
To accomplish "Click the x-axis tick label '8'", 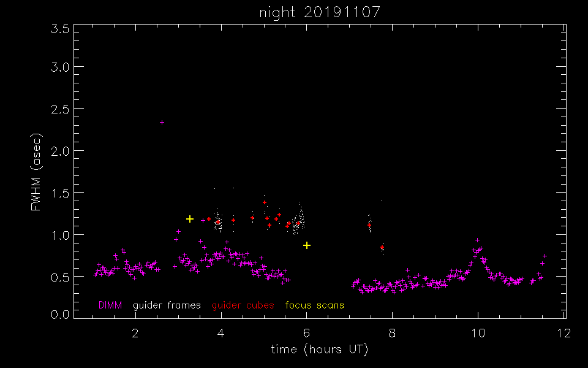I will [392, 333].
